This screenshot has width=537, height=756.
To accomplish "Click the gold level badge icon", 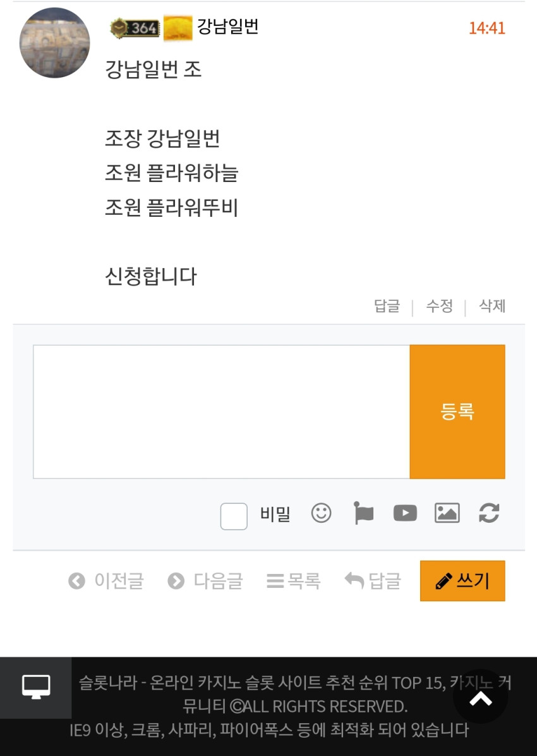I will click(x=178, y=28).
